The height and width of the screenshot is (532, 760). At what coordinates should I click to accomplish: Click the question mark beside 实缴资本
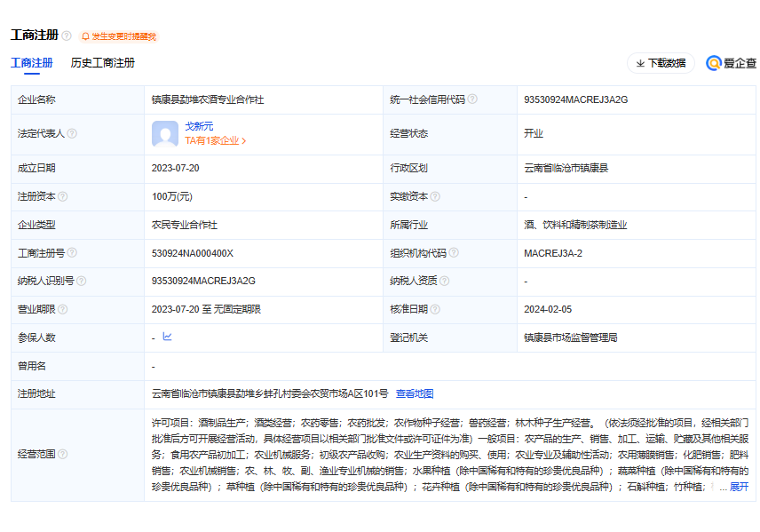pos(435,197)
